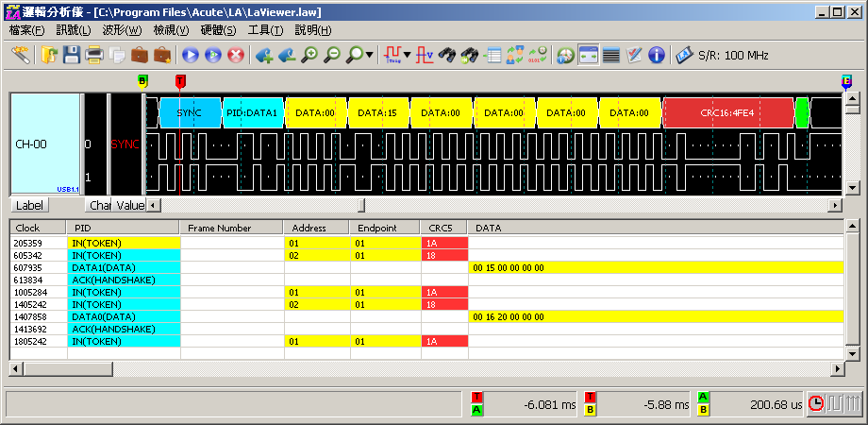Click the magic wand wizard icon
This screenshot has width=868, height=425.
tap(21, 55)
